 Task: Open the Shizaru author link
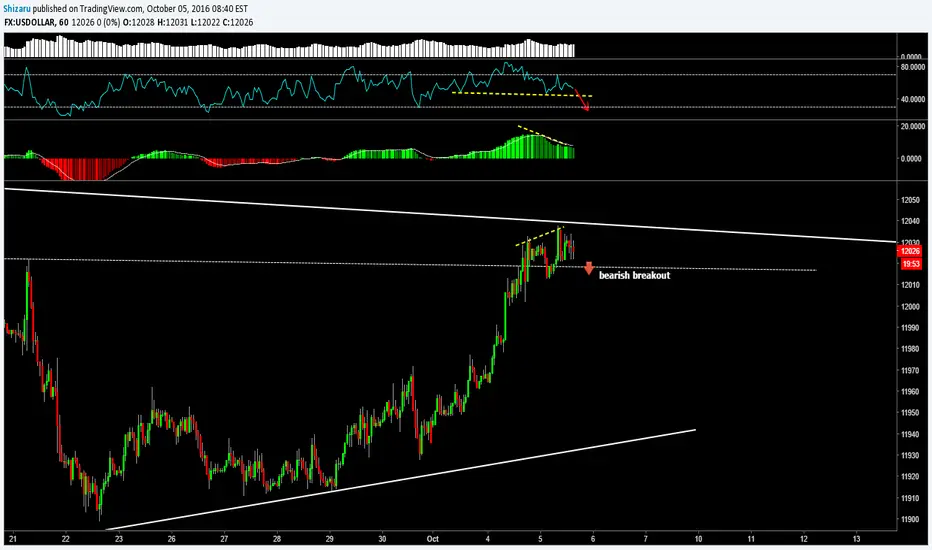coord(17,9)
